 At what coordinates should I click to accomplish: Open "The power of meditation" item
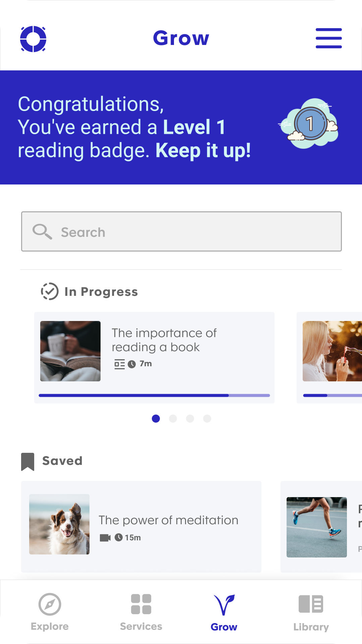pyautogui.click(x=168, y=520)
